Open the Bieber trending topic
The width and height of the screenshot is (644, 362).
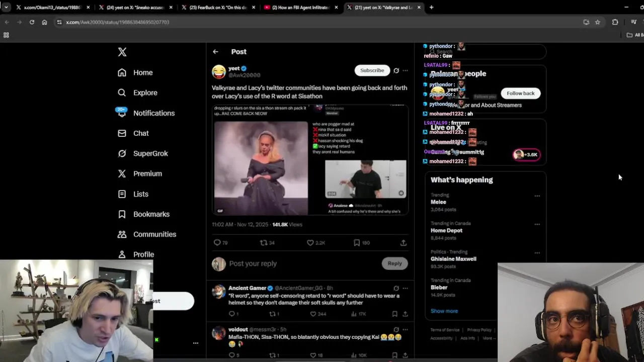pyautogui.click(x=439, y=288)
